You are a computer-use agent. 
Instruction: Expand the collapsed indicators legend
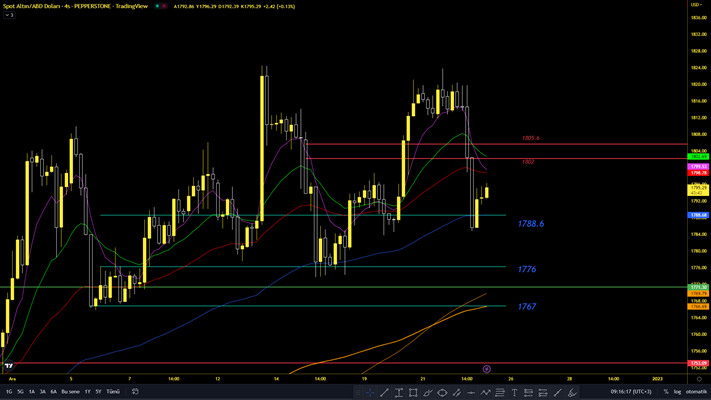click(9, 15)
